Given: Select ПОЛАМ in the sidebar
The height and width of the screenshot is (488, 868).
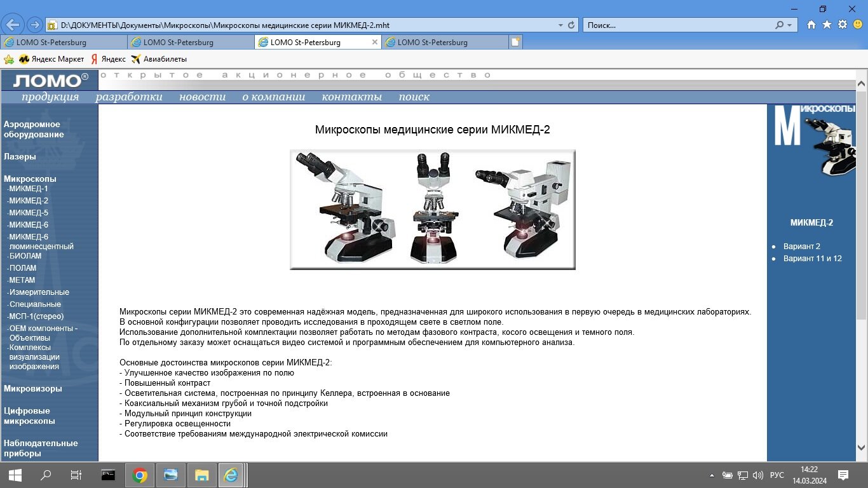Looking at the screenshot, I should click(22, 268).
